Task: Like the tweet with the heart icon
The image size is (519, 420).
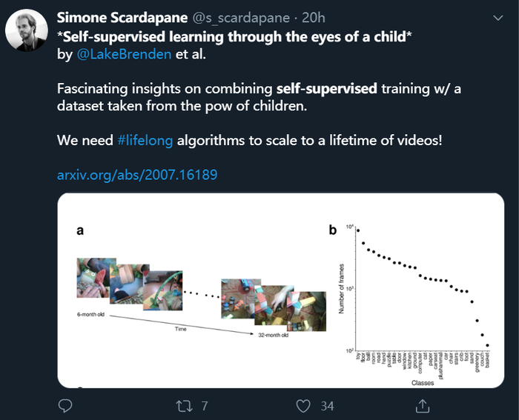Action: pos(303,405)
